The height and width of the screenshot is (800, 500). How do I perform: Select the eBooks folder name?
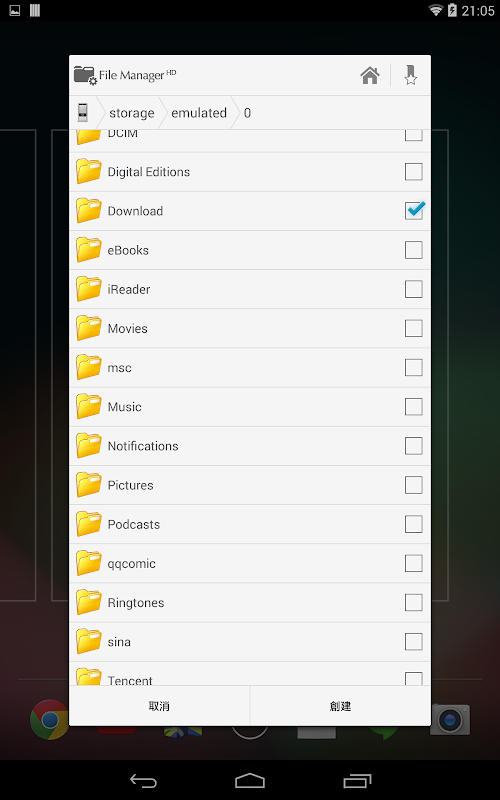[128, 251]
